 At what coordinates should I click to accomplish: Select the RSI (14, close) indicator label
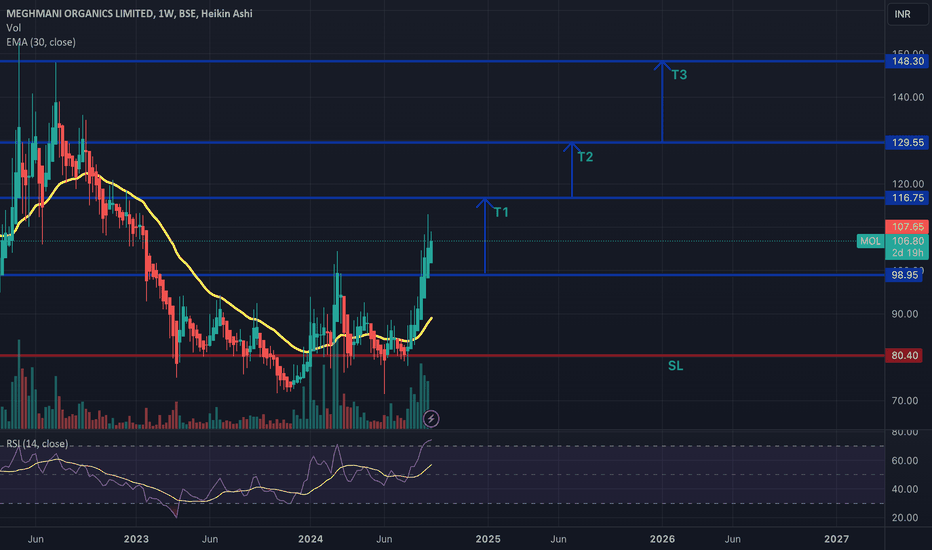click(37, 444)
